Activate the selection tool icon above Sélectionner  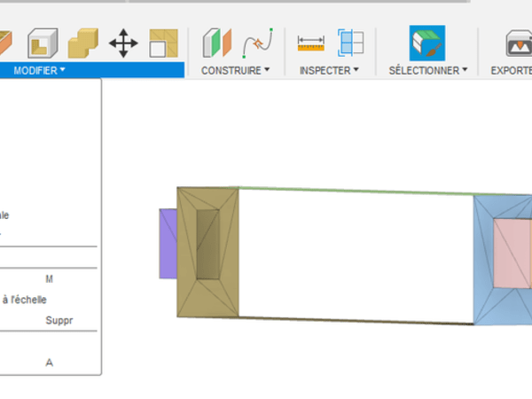[427, 42]
